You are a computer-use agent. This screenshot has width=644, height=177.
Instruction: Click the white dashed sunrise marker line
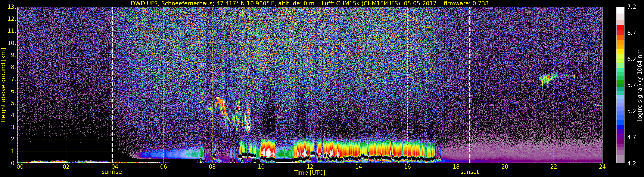coord(112,85)
